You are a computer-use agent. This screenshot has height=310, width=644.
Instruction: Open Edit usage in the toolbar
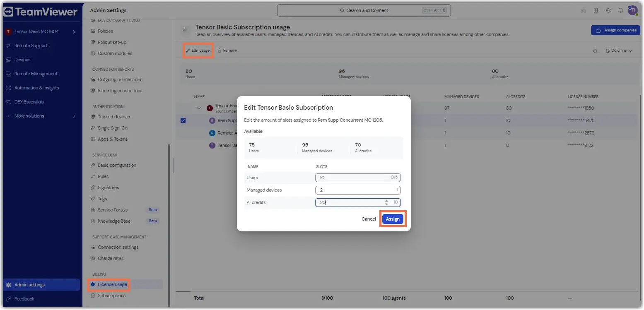pos(198,50)
